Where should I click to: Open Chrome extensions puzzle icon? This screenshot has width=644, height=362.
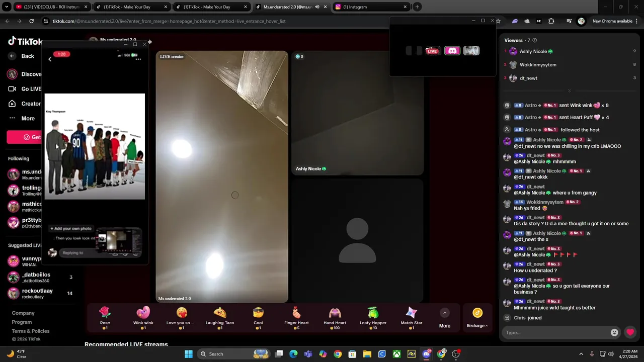coord(551,21)
